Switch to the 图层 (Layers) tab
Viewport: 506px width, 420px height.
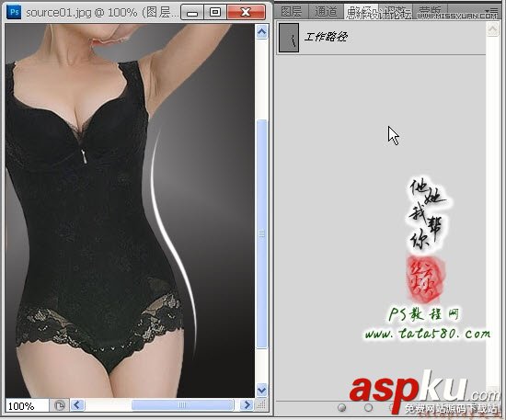coord(291,12)
